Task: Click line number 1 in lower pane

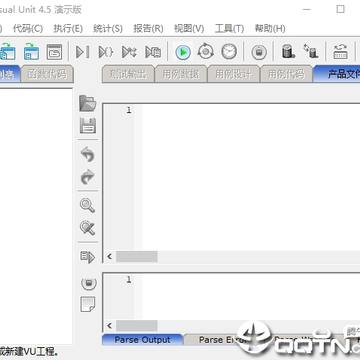Action: tap(129, 280)
